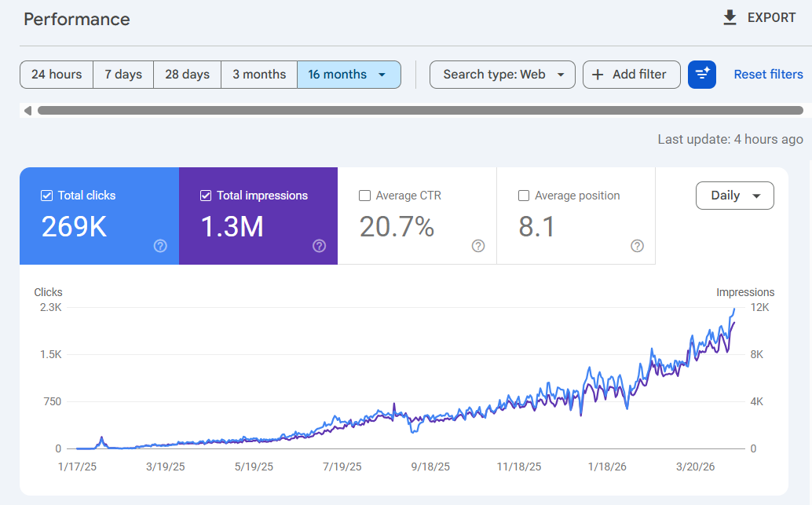This screenshot has height=505, width=812.
Task: Select the 3 months date range
Action: pyautogui.click(x=259, y=75)
